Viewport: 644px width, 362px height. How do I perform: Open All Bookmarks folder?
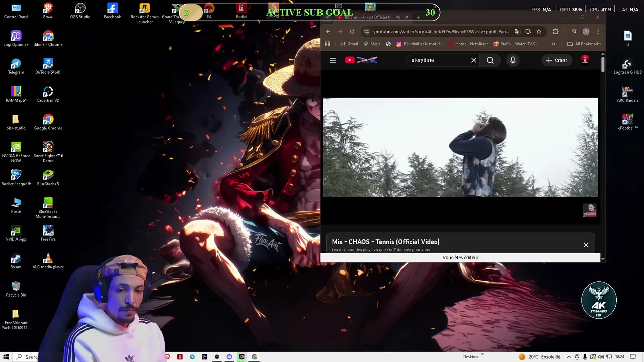[584, 44]
